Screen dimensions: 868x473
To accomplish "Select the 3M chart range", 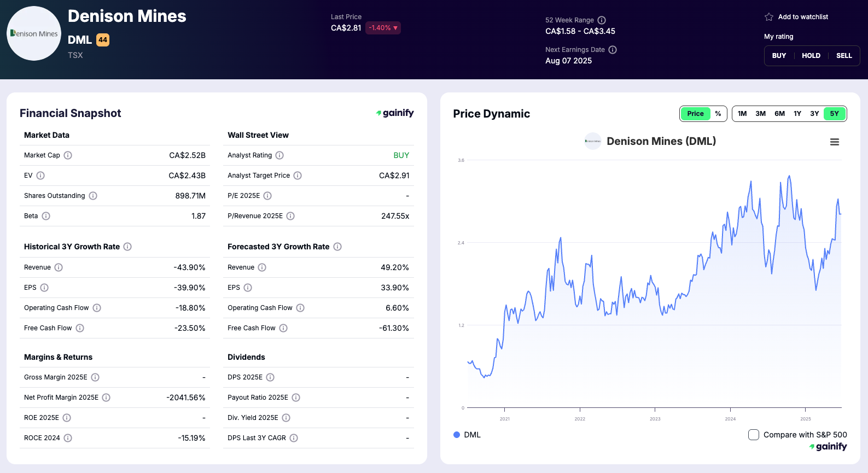I will 761,114.
